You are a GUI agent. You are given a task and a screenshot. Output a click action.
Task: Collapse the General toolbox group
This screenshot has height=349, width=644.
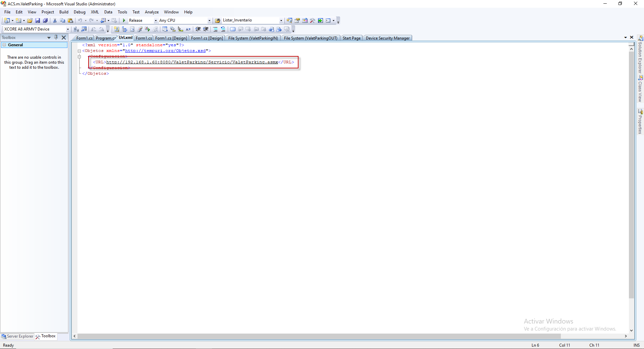pos(4,45)
